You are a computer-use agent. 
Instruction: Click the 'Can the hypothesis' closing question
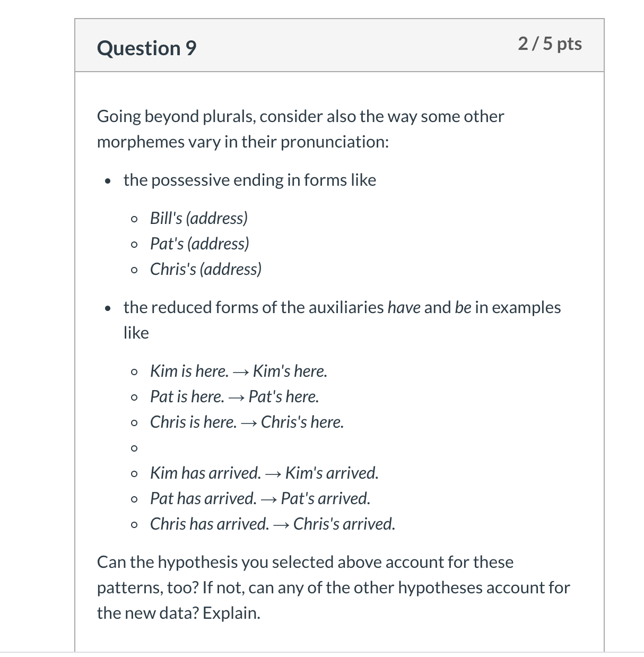333,587
